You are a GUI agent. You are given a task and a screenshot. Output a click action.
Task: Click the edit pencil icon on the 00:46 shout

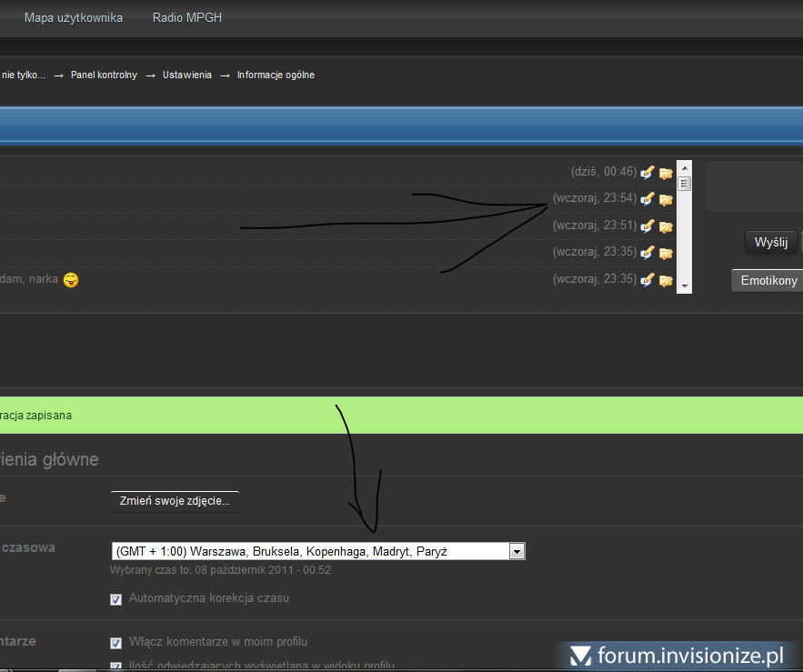coord(647,172)
